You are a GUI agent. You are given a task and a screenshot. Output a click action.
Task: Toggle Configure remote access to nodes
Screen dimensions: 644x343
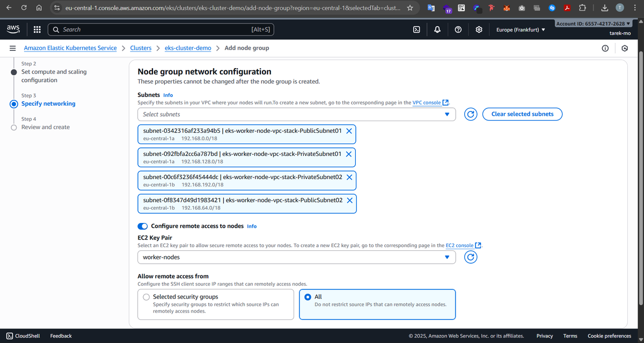(143, 226)
